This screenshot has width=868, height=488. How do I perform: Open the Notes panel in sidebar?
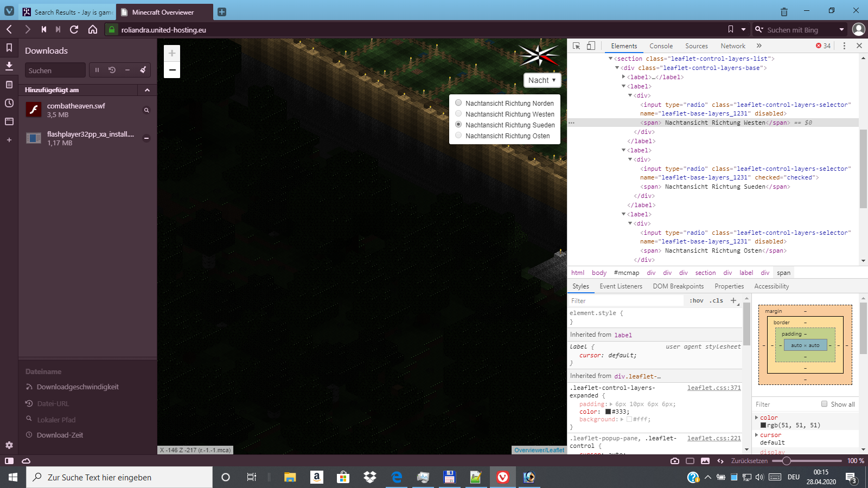[x=9, y=85]
